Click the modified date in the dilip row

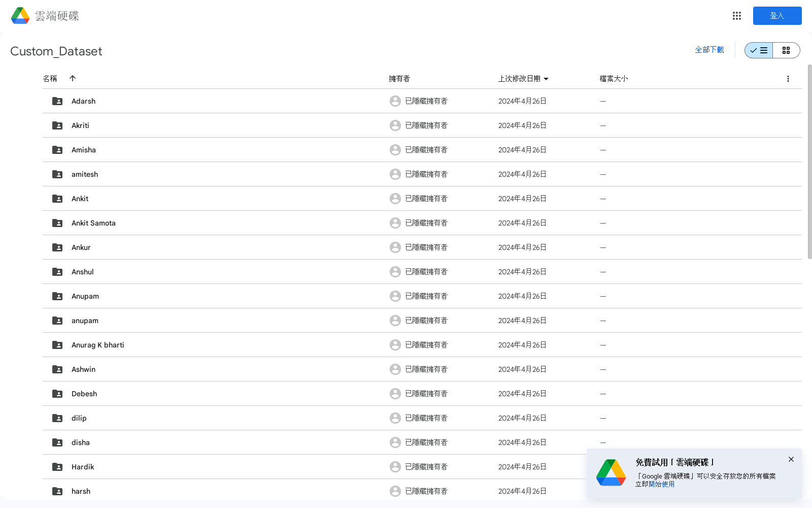522,418
